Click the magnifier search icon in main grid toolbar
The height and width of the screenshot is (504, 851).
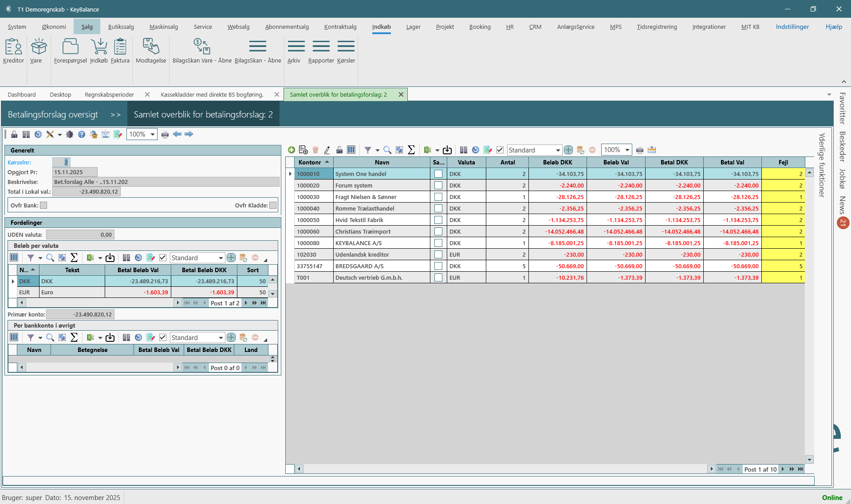[x=387, y=150]
